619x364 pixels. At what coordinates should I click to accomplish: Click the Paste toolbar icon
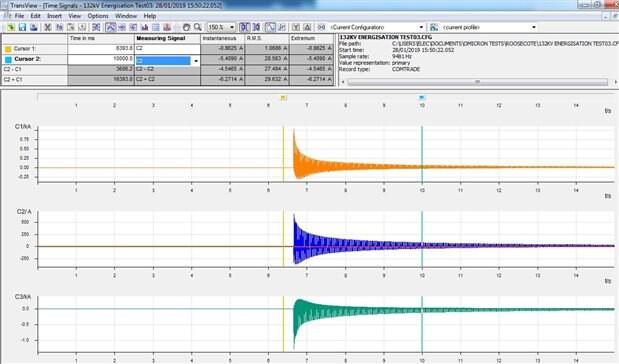pyautogui.click(x=71, y=27)
